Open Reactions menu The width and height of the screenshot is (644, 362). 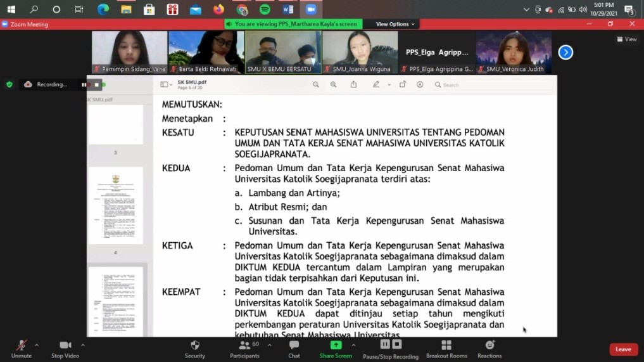pyautogui.click(x=489, y=349)
